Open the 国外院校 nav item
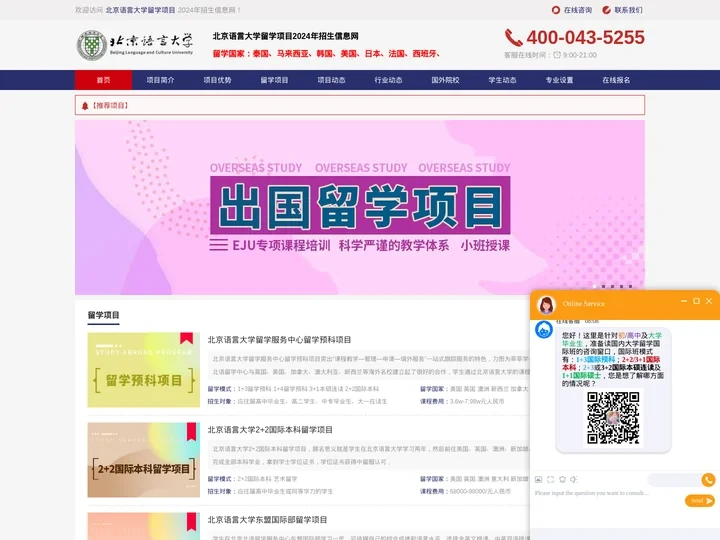The image size is (720, 540). 445,80
